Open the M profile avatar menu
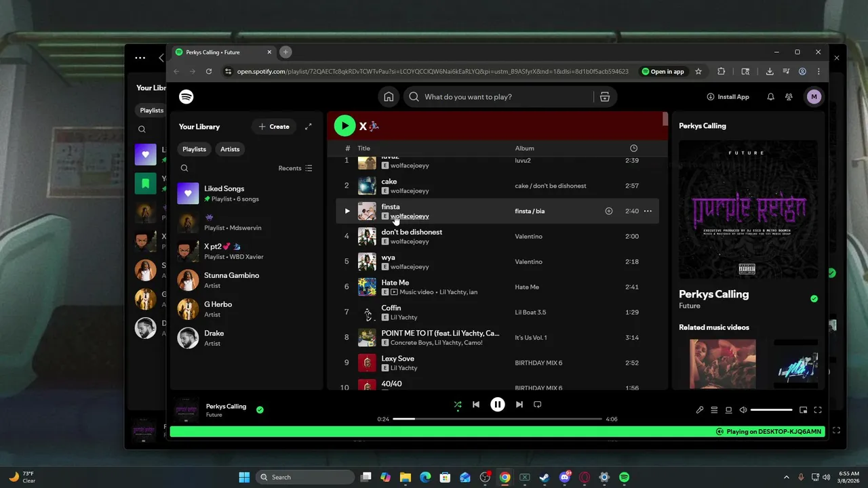Screen dimensions: 868x488 pos(814,97)
